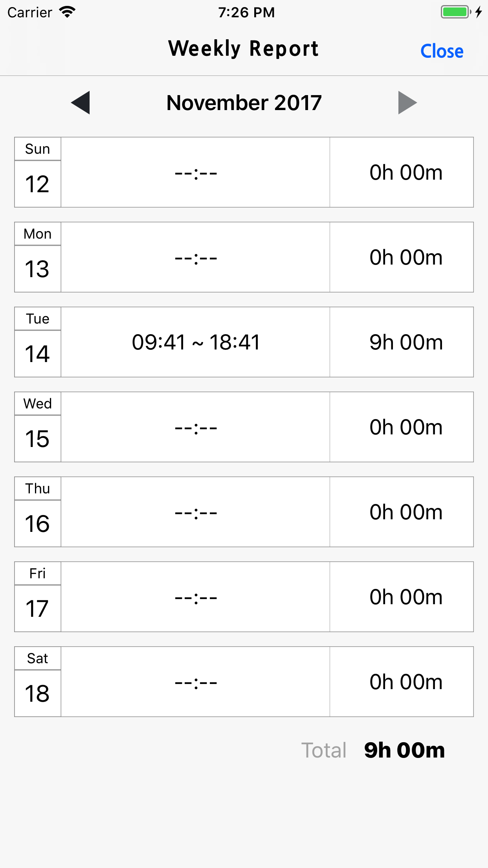488x868 pixels.
Task: Tap the November 2017 month label
Action: coord(244,103)
